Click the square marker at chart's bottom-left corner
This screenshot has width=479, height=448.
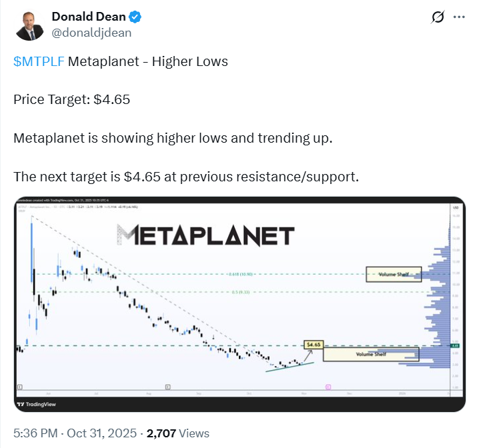[20, 387]
